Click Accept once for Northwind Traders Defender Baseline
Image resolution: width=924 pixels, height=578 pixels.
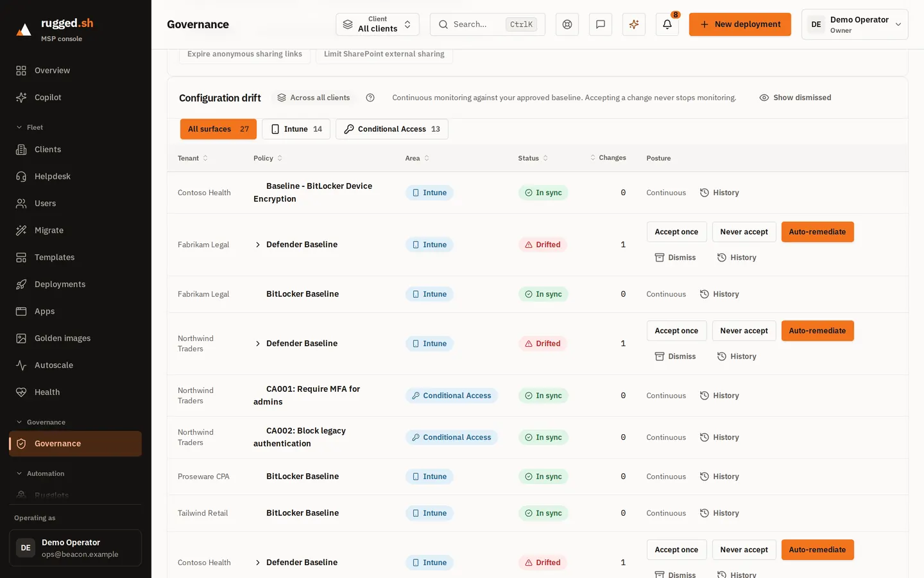[x=676, y=331]
